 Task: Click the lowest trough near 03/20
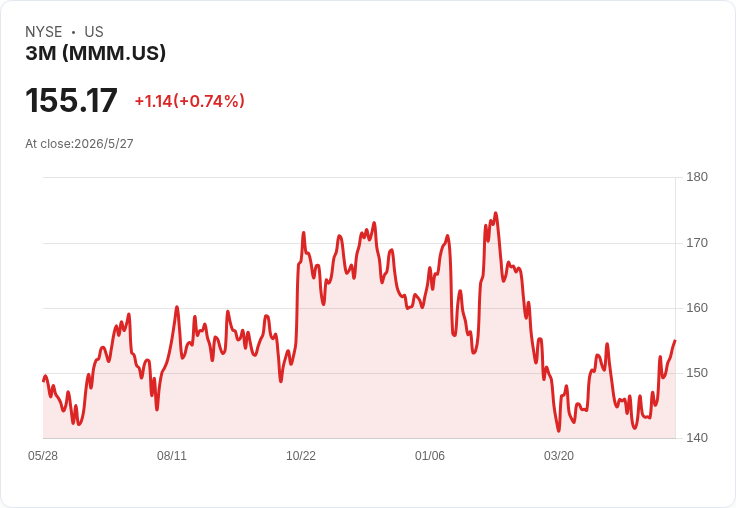tap(559, 431)
